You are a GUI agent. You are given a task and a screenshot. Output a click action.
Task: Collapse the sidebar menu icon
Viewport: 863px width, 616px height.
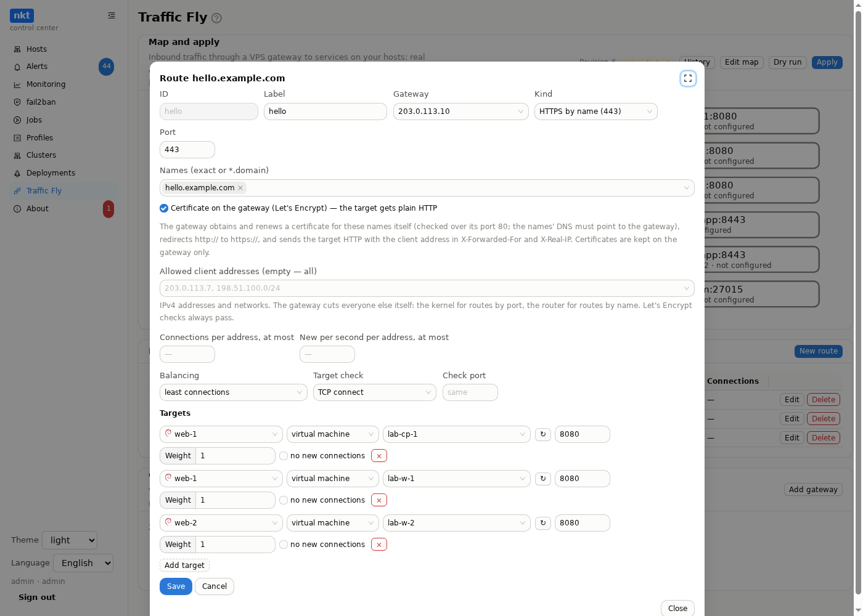[x=112, y=15]
